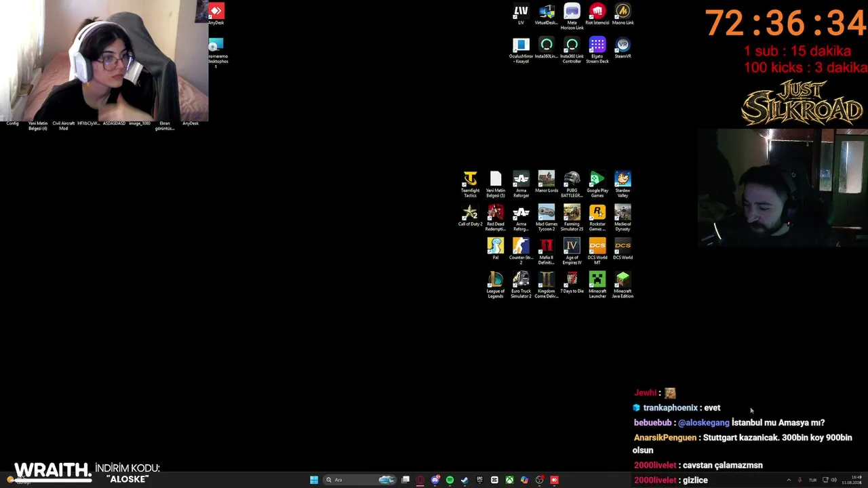Open Epic Games Launcher in taskbar
The width and height of the screenshot is (868, 488).
click(x=479, y=480)
